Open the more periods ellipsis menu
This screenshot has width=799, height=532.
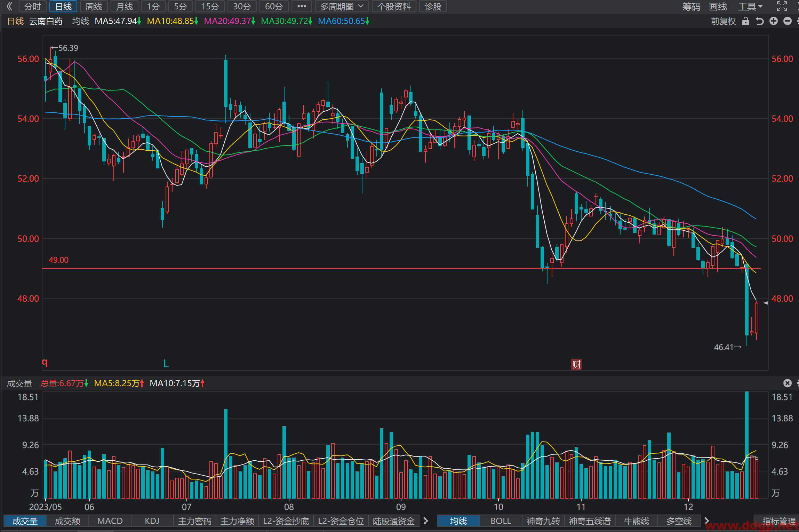pyautogui.click(x=302, y=6)
